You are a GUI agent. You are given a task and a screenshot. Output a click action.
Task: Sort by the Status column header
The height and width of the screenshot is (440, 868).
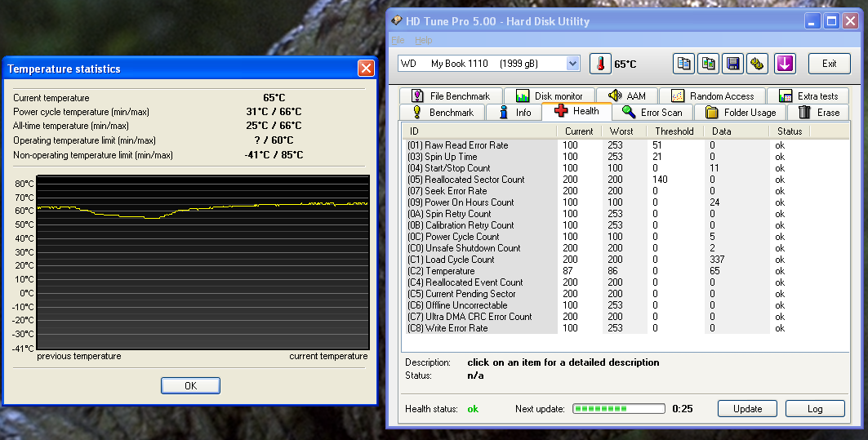pos(790,131)
